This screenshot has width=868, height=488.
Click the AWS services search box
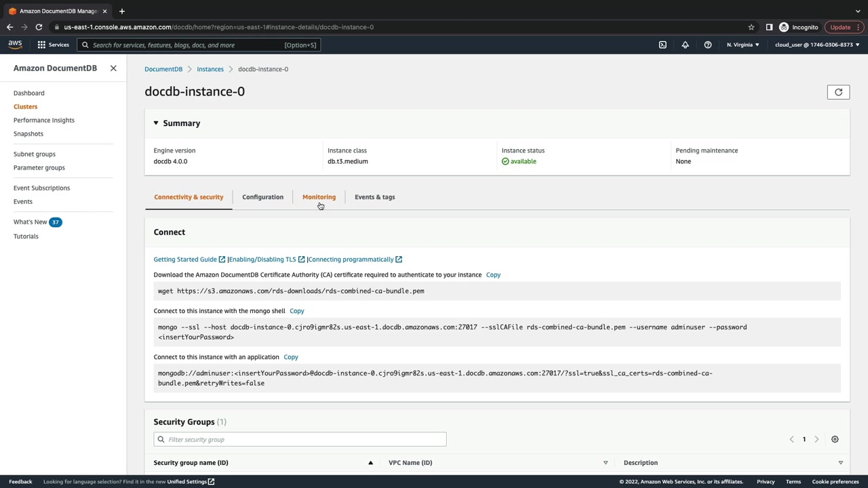click(x=199, y=45)
